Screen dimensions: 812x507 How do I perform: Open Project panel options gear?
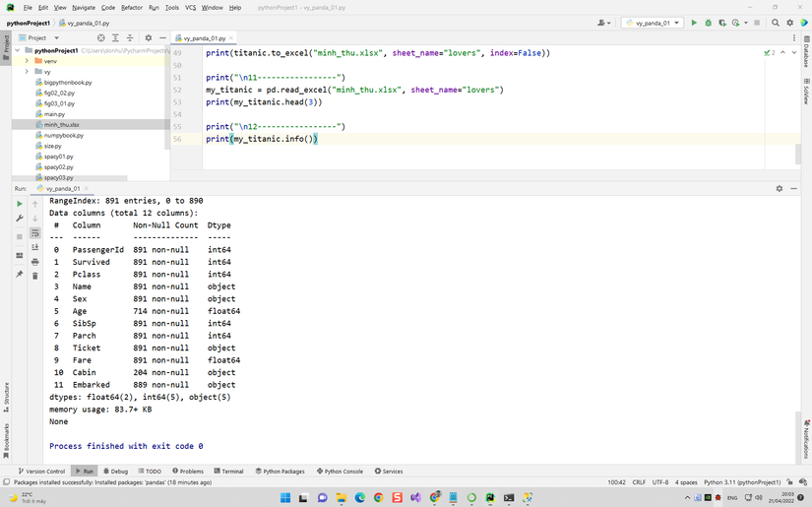pos(149,37)
